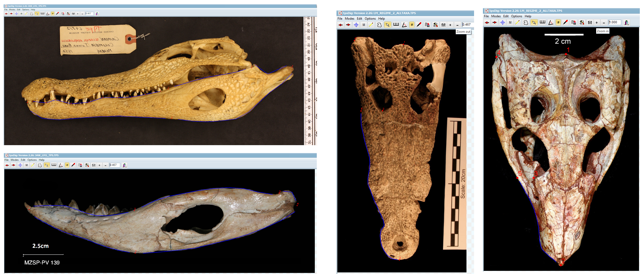The image size is (644, 274).
Task: Click save data icon in the 20cm-scale skull window
Action: (x=427, y=25)
